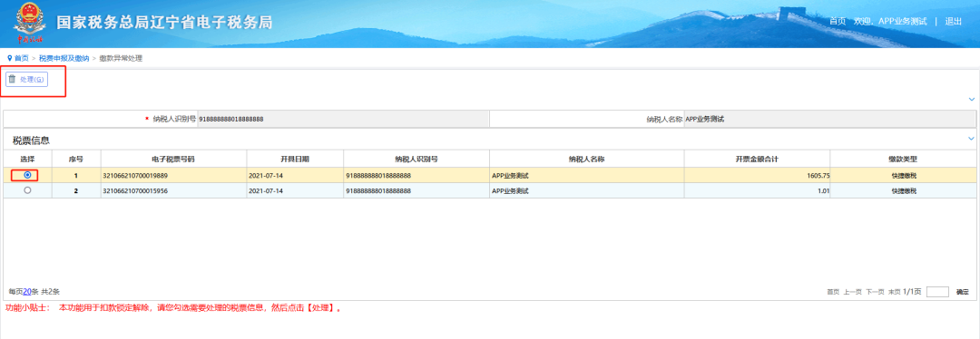Click 快捷缴税 in row 1
The height and width of the screenshot is (339, 980).
(904, 176)
